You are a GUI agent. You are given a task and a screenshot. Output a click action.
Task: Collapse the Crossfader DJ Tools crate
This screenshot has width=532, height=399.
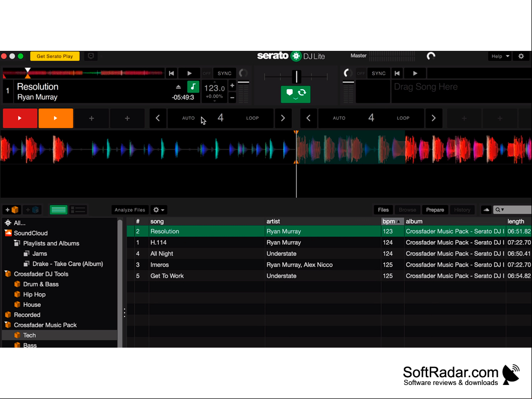point(7,274)
